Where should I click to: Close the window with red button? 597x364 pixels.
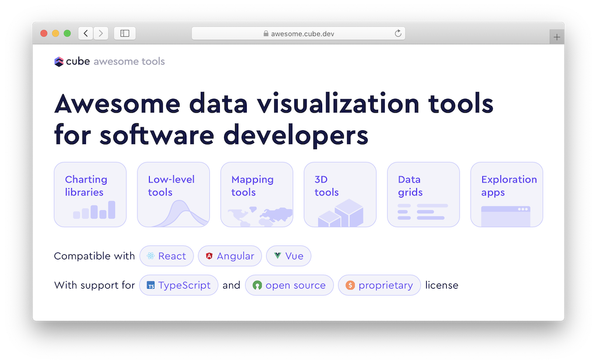[44, 33]
